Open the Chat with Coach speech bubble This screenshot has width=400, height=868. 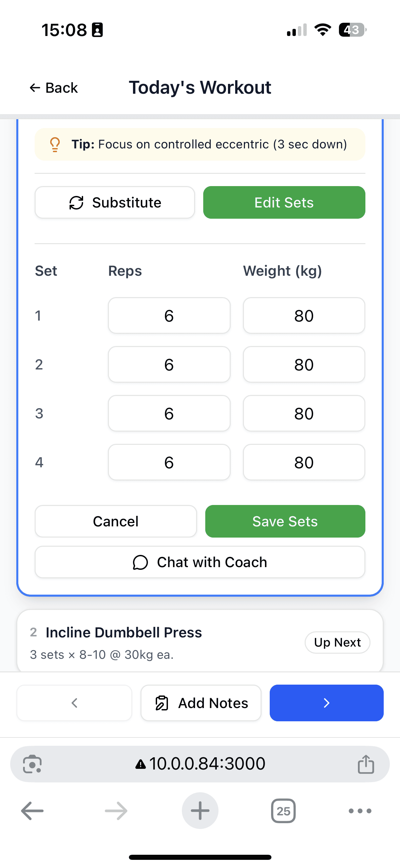140,562
